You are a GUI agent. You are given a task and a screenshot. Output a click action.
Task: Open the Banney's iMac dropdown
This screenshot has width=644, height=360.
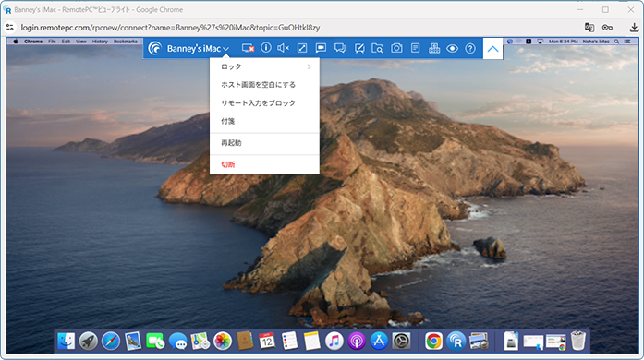pyautogui.click(x=198, y=48)
